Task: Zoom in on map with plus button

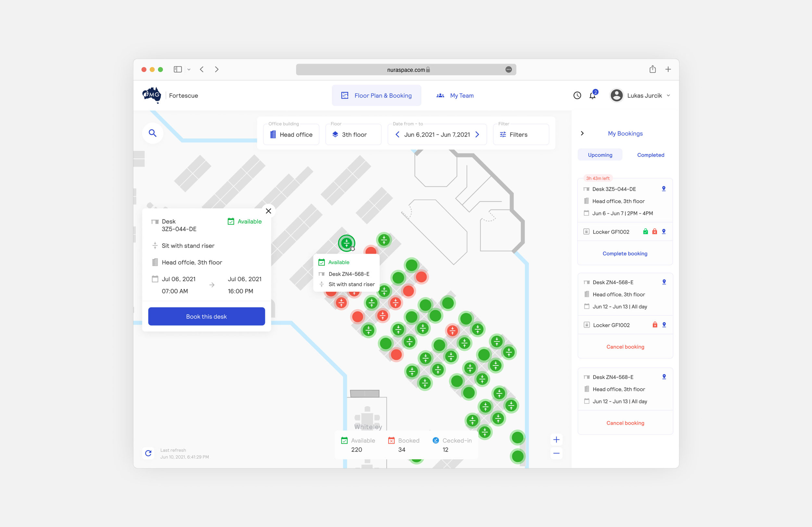Action: [556, 439]
